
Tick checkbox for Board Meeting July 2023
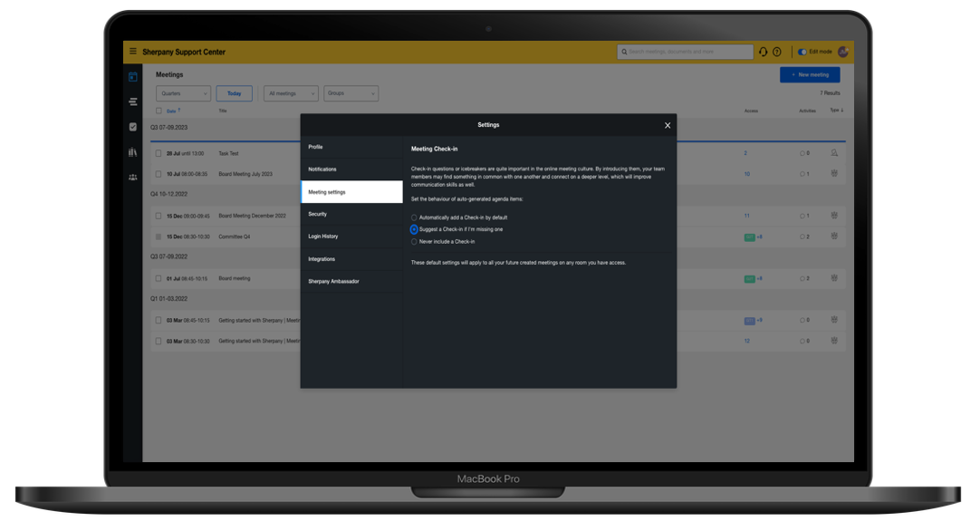(x=159, y=174)
